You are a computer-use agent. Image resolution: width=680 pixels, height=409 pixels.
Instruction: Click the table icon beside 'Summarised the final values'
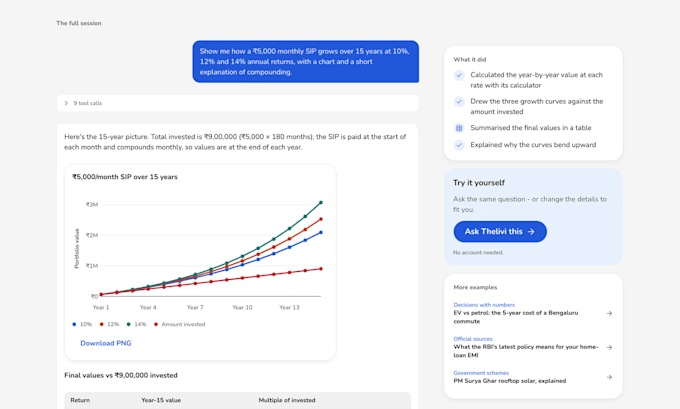click(459, 128)
